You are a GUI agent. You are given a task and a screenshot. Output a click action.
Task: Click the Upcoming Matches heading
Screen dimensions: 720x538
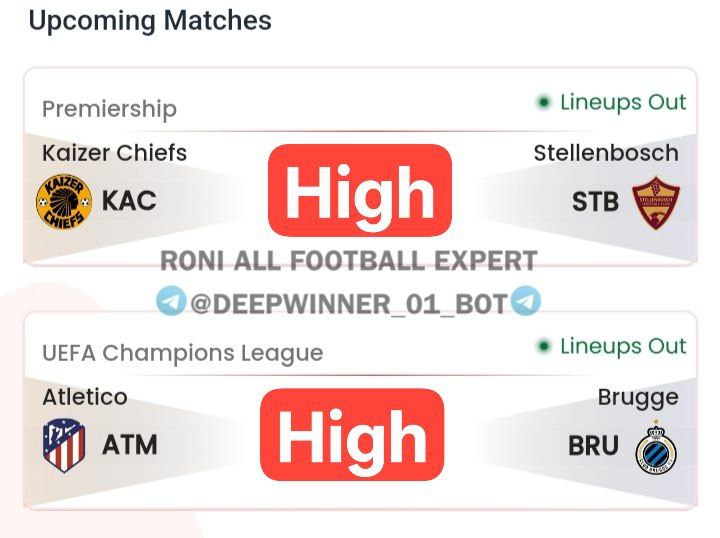(150, 21)
